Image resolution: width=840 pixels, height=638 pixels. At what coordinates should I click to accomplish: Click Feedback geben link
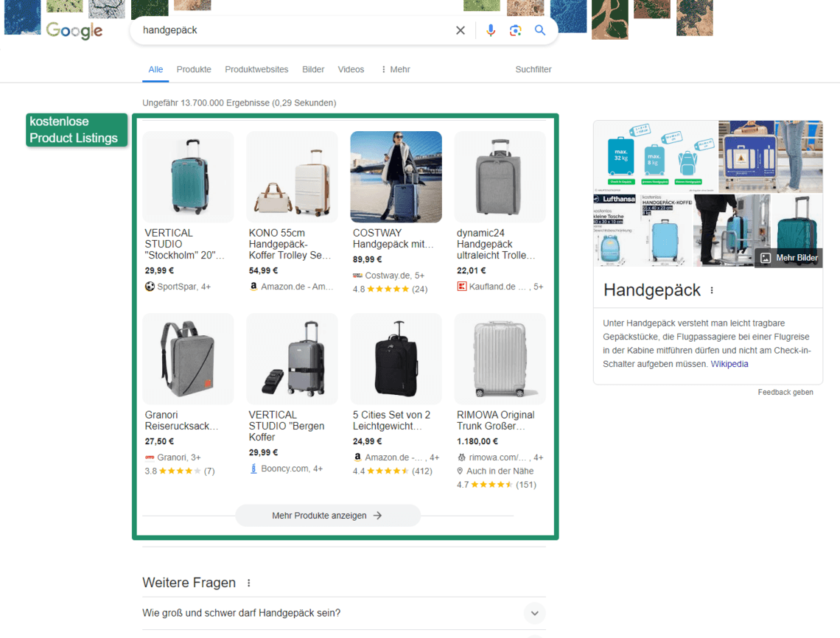pyautogui.click(x=785, y=392)
